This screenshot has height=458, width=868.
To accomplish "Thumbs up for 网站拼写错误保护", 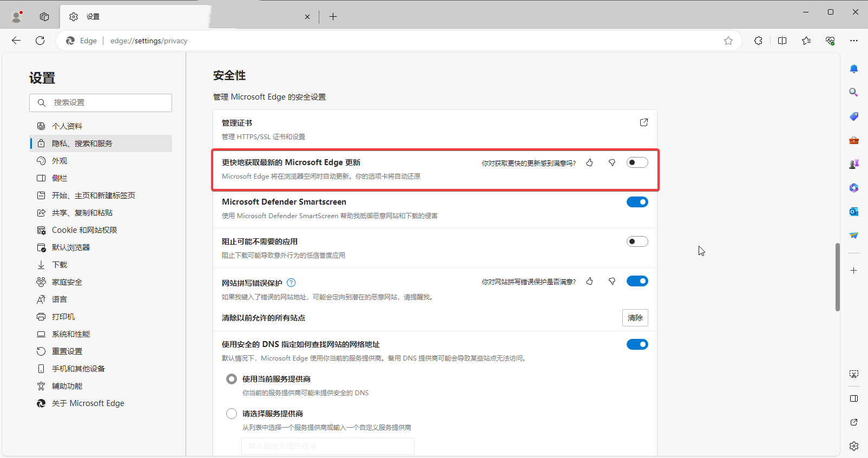I will [589, 281].
